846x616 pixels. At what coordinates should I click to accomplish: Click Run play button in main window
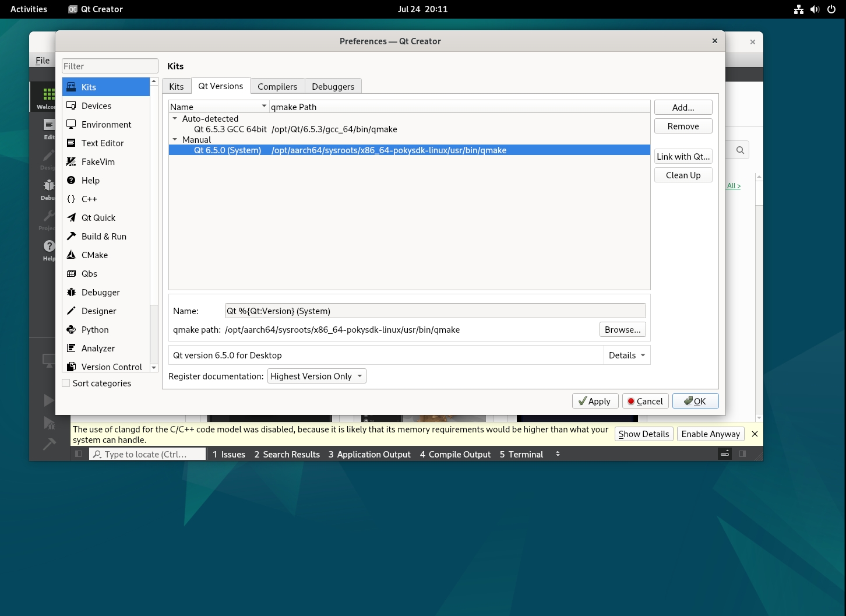49,400
